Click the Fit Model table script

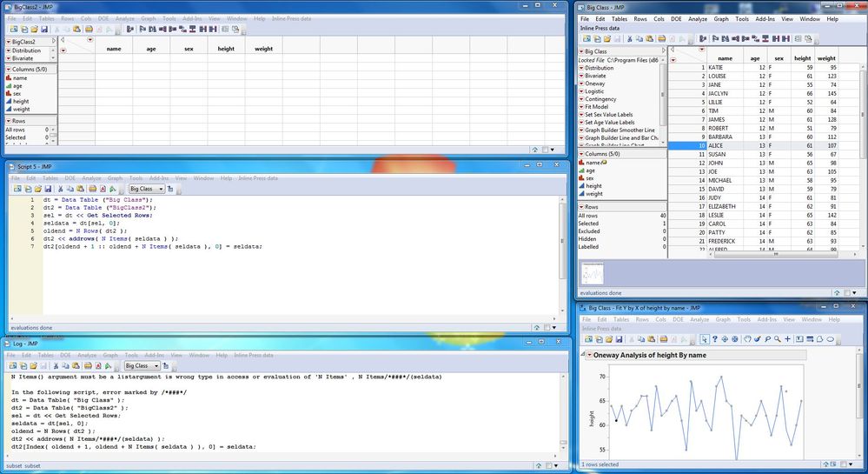(596, 106)
